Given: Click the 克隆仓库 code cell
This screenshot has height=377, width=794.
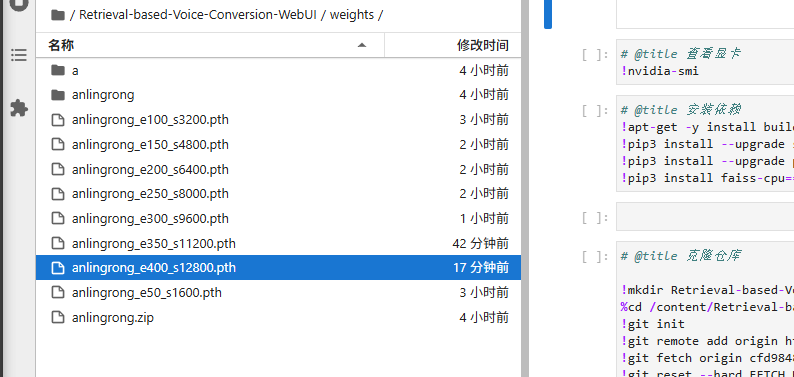Looking at the screenshot, I should coord(705,310).
